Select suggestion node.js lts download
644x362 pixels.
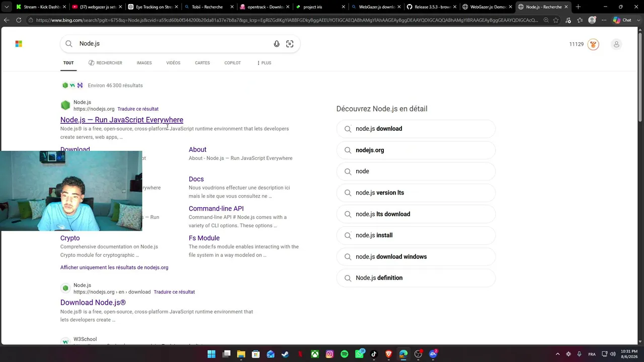[x=416, y=214]
